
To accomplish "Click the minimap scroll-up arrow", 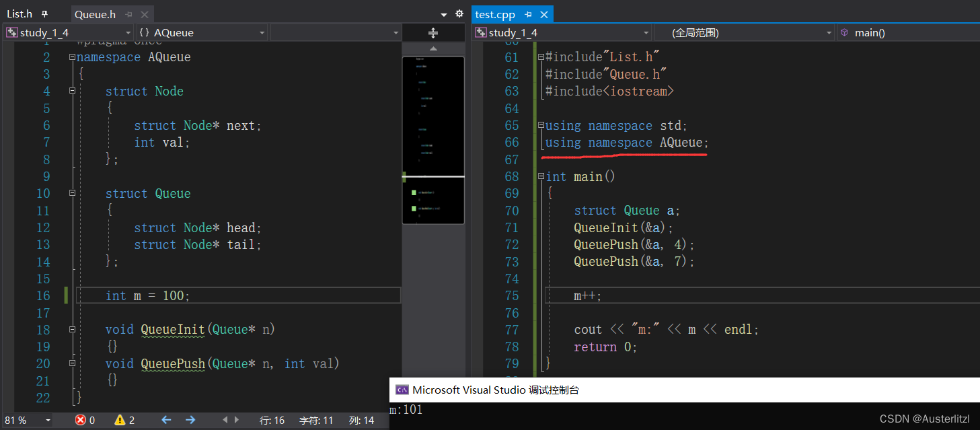I will click(433, 48).
